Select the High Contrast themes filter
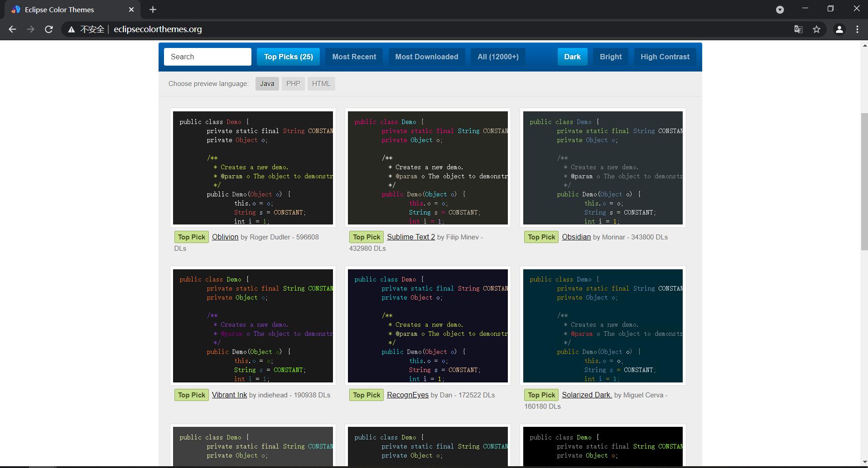This screenshot has height=468, width=868. point(665,57)
